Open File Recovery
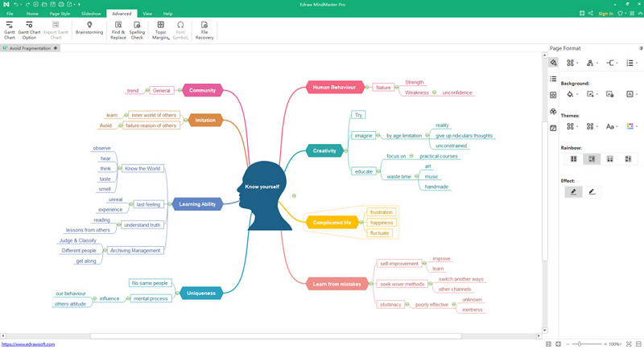Screen dimensions: 644x349 [x=204, y=30]
